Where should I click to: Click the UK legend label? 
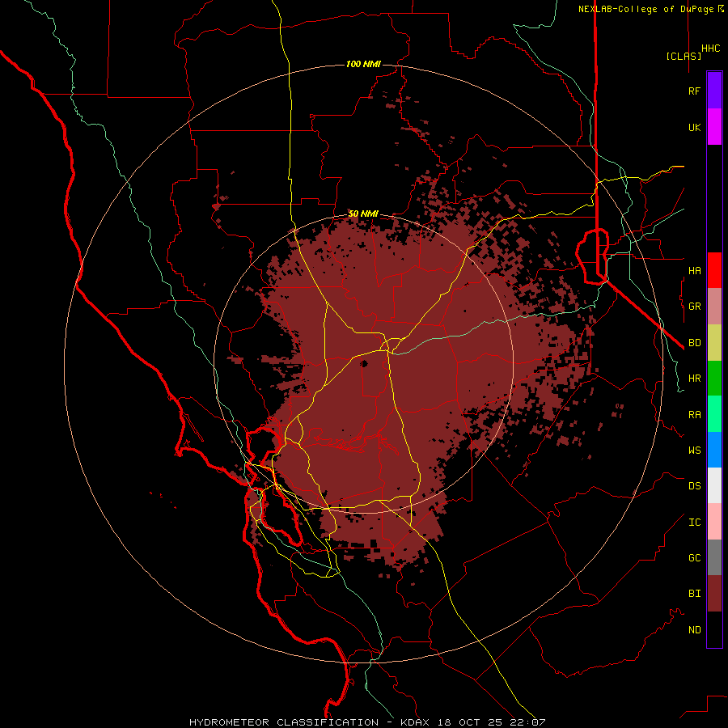click(x=694, y=127)
